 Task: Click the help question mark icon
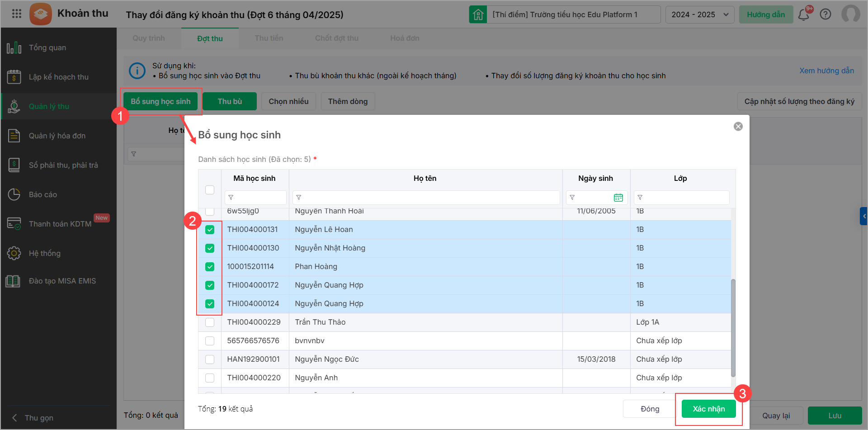(826, 14)
